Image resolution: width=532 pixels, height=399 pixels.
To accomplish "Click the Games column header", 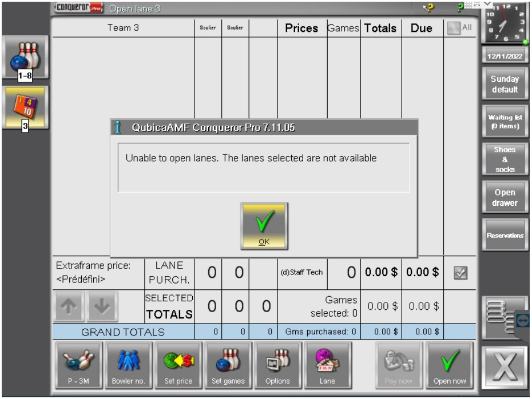I will coord(343,28).
